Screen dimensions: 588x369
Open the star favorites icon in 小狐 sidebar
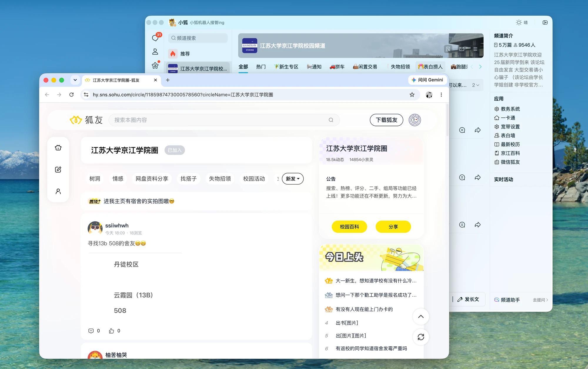[155, 65]
